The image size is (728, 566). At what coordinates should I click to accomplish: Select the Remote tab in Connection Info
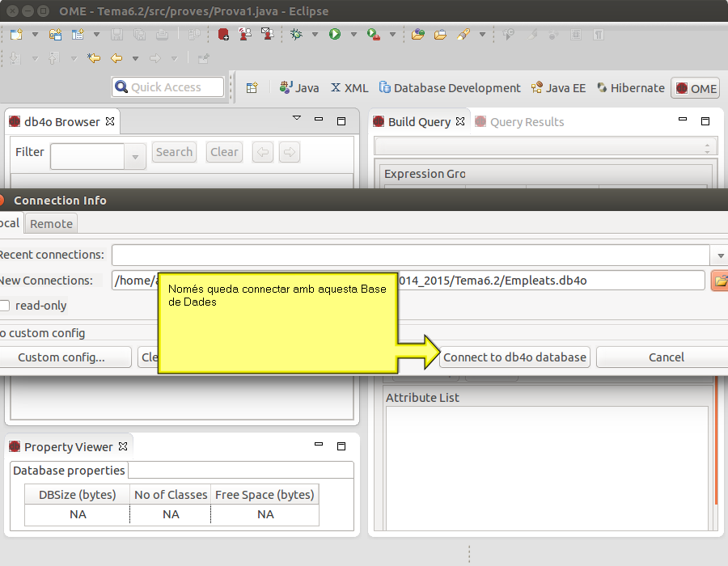click(x=51, y=224)
